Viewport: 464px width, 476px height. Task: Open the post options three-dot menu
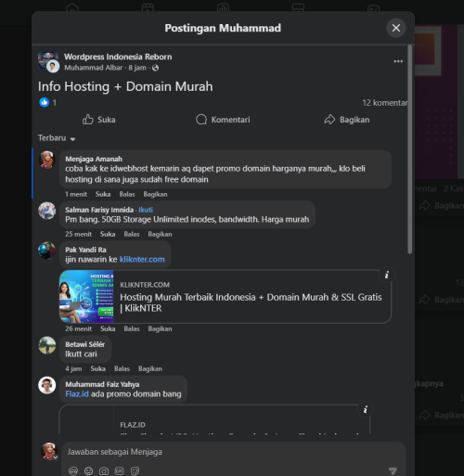click(x=398, y=61)
